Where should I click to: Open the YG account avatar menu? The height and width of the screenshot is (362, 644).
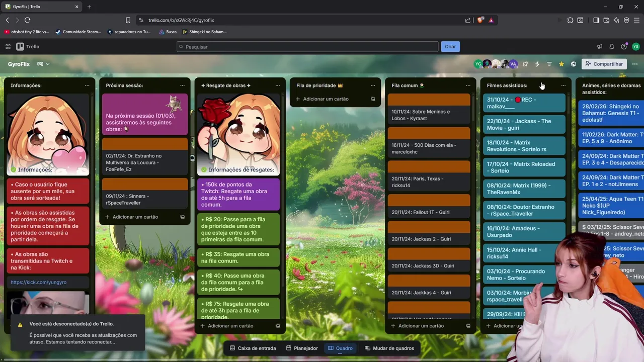(x=636, y=47)
